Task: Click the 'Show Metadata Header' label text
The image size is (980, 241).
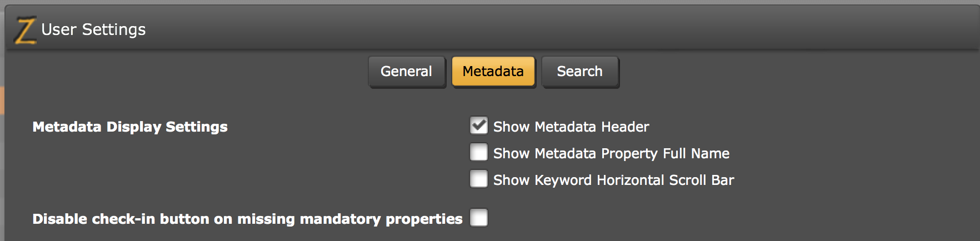Action: [x=571, y=127]
